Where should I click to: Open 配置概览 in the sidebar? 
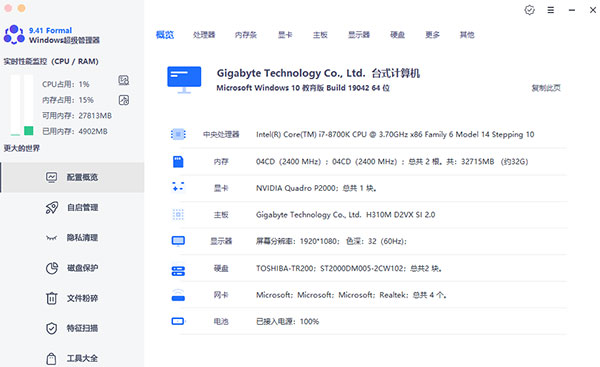coord(73,177)
